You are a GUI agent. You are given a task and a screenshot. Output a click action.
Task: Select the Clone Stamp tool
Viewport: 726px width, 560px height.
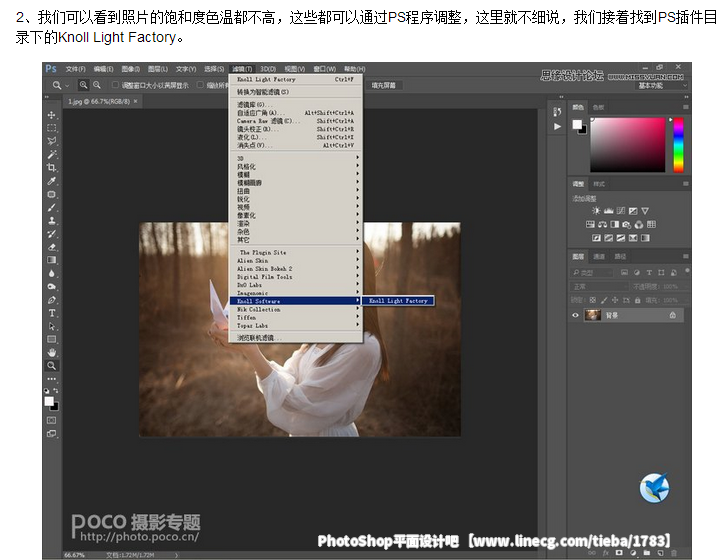[x=51, y=220]
